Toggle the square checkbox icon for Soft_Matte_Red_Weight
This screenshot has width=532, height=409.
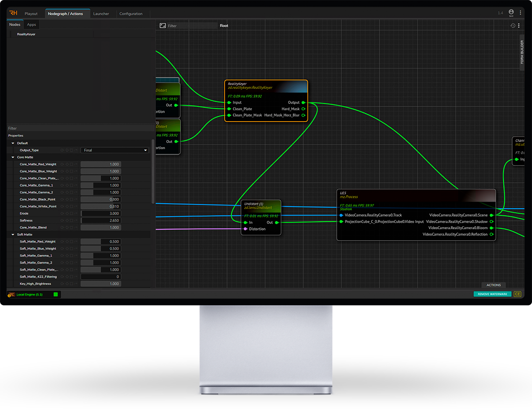click(71, 242)
